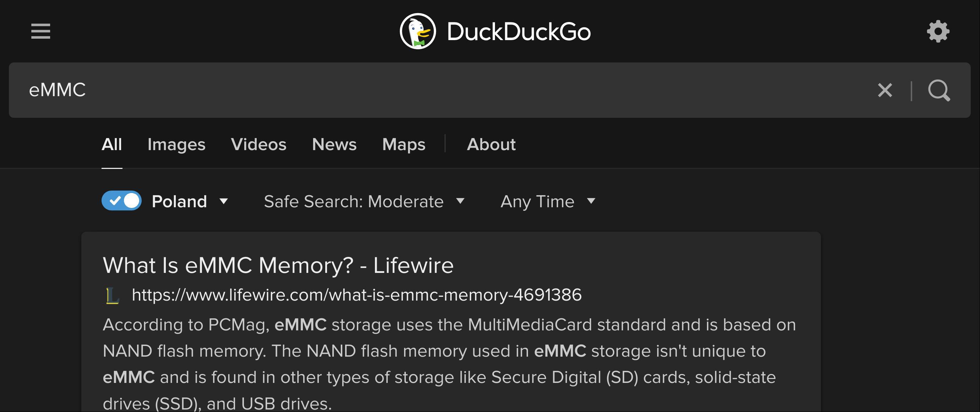The image size is (980, 412).
Task: Switch to the Images tab
Action: [176, 145]
